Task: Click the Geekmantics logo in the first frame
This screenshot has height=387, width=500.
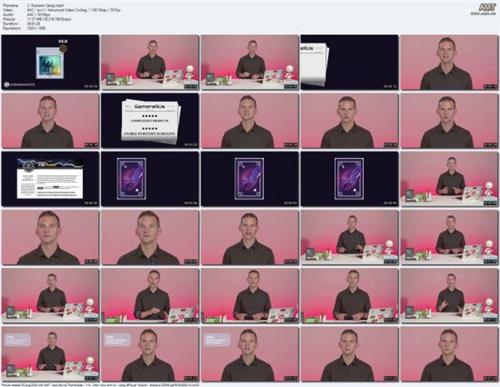Action: [x=20, y=85]
